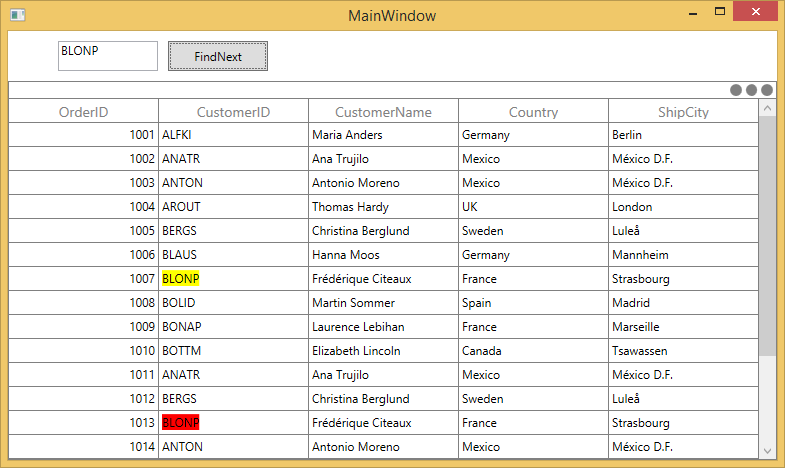785x468 pixels.
Task: Click the MainWindow app icon in title bar
Action: tap(18, 15)
